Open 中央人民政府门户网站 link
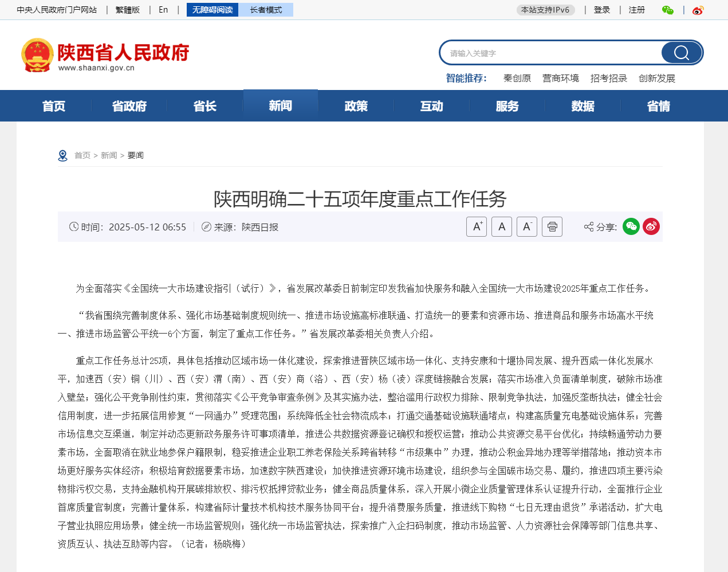The height and width of the screenshot is (572, 728). [57, 10]
